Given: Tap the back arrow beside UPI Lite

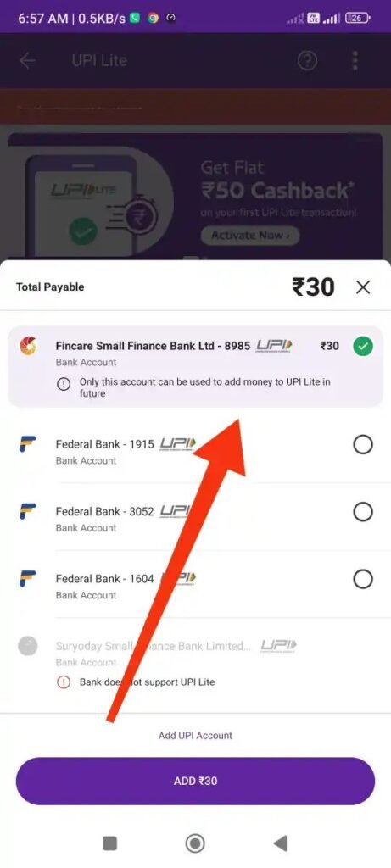Looking at the screenshot, I should [x=28, y=60].
